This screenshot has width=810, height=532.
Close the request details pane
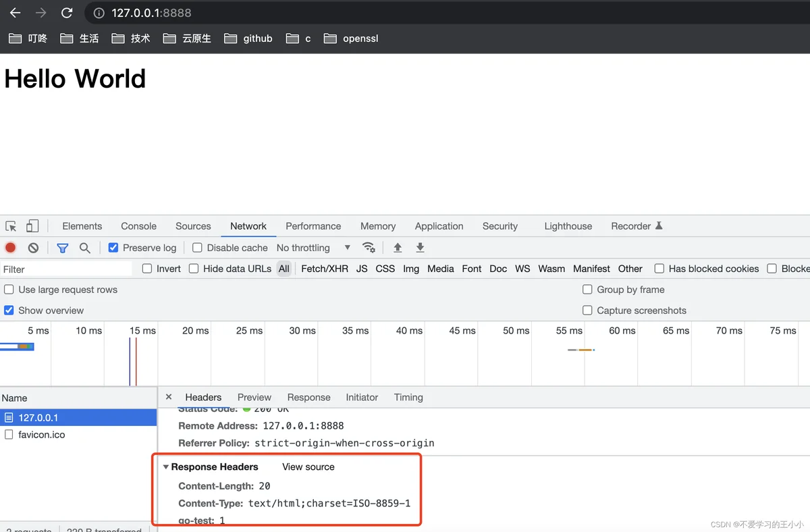(x=169, y=397)
